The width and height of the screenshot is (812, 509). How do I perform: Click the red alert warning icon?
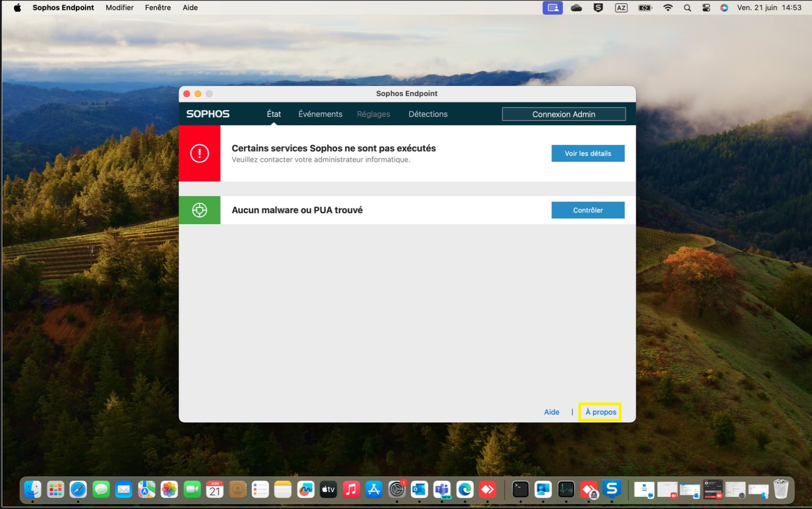[200, 153]
